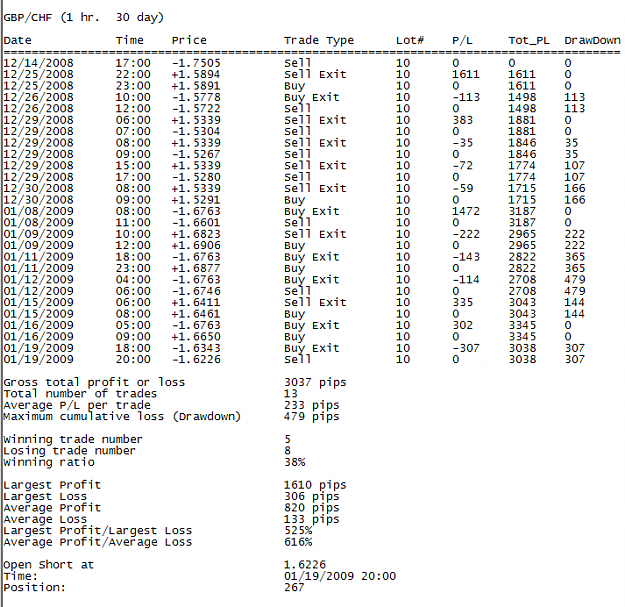The height and width of the screenshot is (607, 625).
Task: Click the 479 pips drawdown value
Action: point(312,417)
